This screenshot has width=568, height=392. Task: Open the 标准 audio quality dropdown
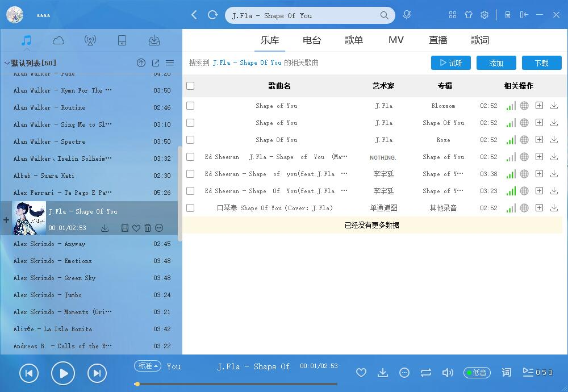(147, 366)
